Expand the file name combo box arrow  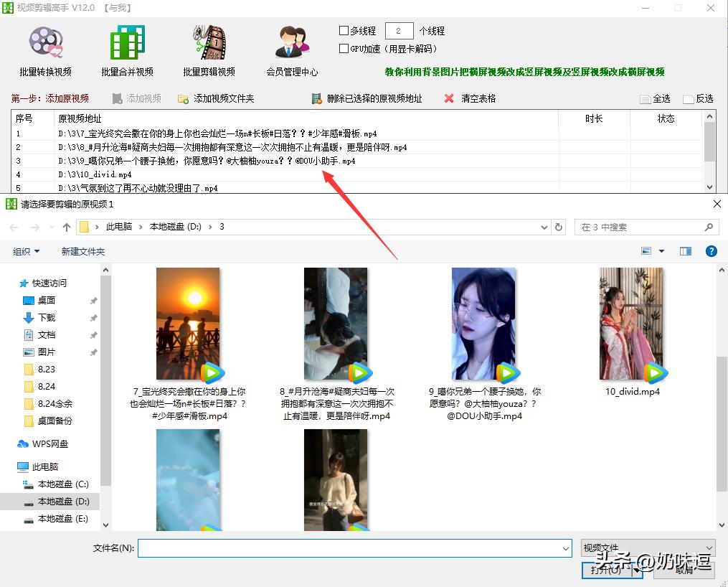point(566,548)
